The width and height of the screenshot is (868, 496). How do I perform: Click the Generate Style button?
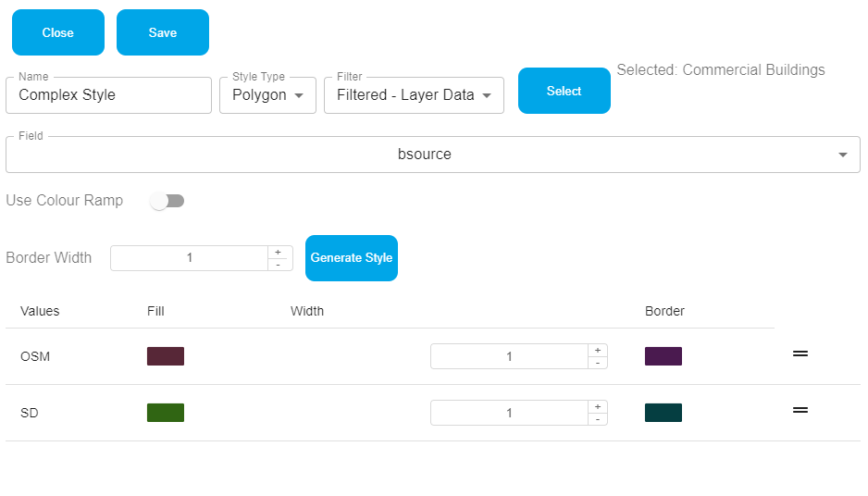pyautogui.click(x=352, y=258)
